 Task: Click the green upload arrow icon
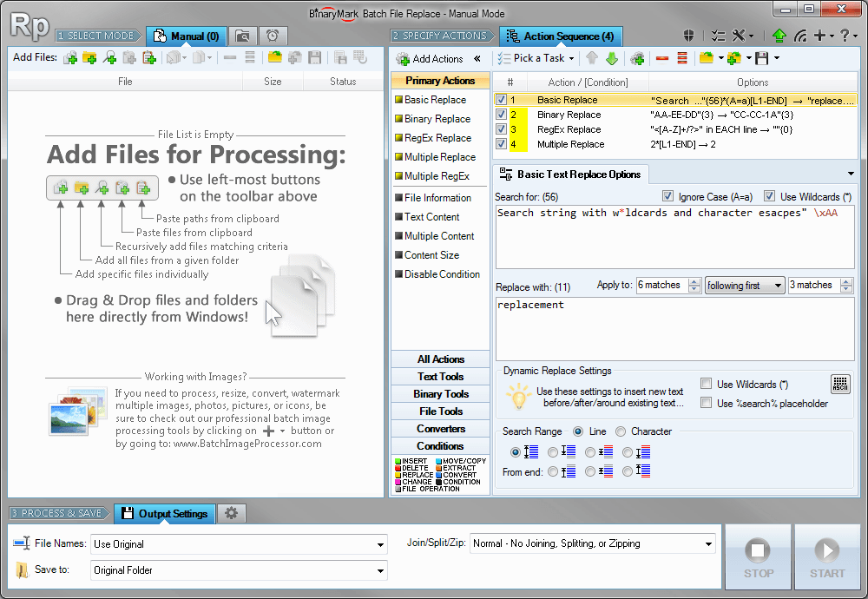pyautogui.click(x=779, y=36)
